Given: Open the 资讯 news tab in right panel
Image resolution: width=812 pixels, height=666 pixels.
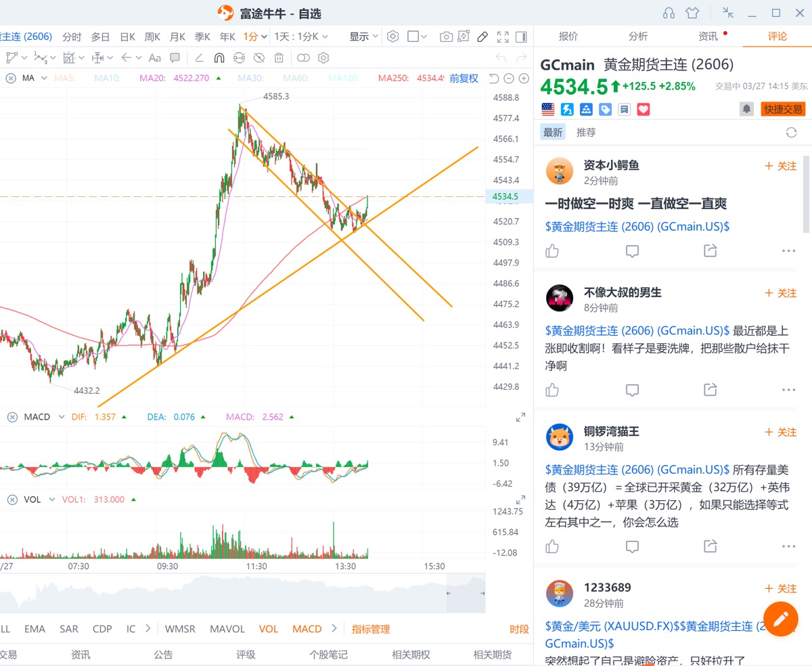Looking at the screenshot, I should click(x=708, y=37).
